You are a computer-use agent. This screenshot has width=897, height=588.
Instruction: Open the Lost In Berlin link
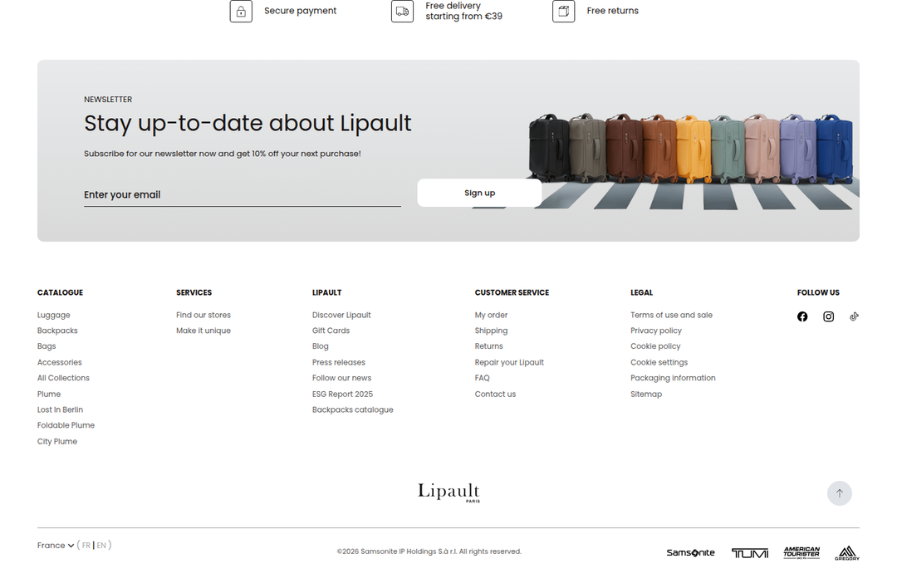pos(60,409)
